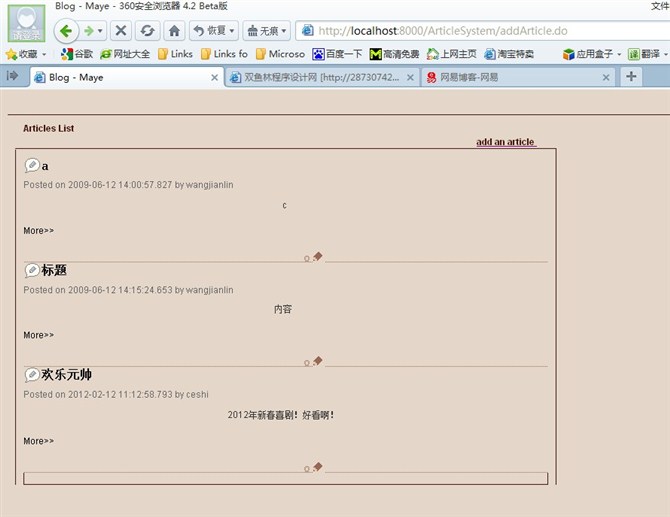
Task: Open the 百度一下 bookmark
Action: [x=337, y=54]
